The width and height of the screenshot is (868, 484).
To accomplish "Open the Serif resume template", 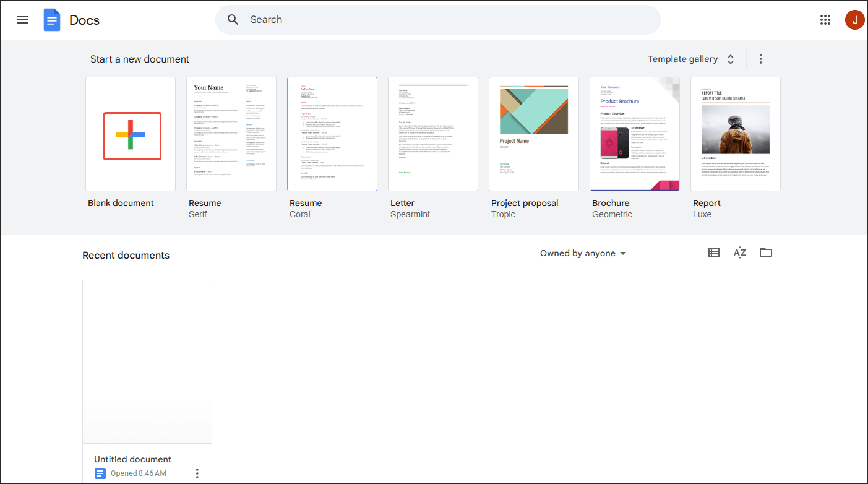I will [231, 134].
